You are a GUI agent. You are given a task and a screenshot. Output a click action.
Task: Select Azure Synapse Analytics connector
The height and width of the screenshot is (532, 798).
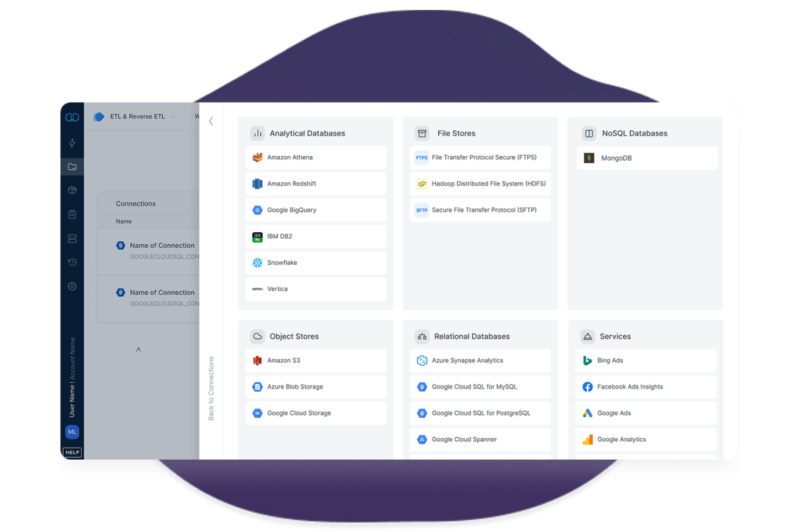pyautogui.click(x=480, y=361)
